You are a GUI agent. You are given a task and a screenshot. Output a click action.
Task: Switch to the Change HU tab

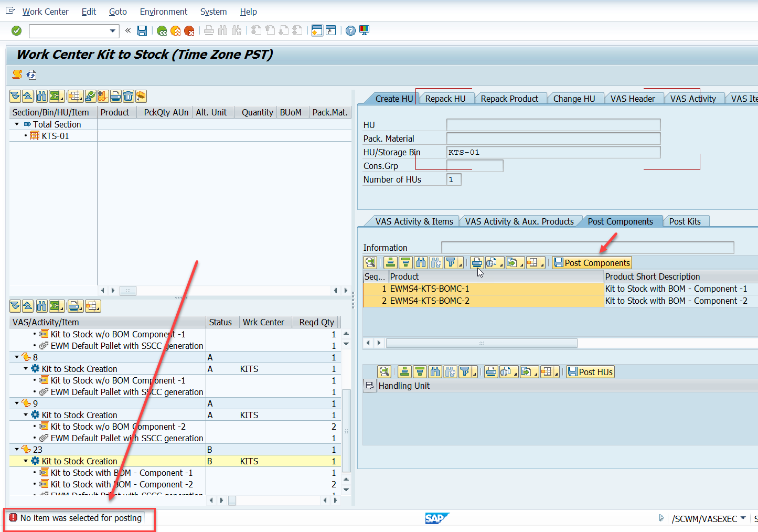click(x=574, y=99)
